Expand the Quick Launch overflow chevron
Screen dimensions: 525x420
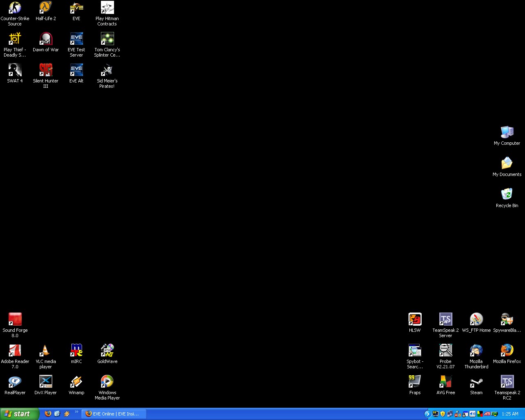pyautogui.click(x=76, y=412)
